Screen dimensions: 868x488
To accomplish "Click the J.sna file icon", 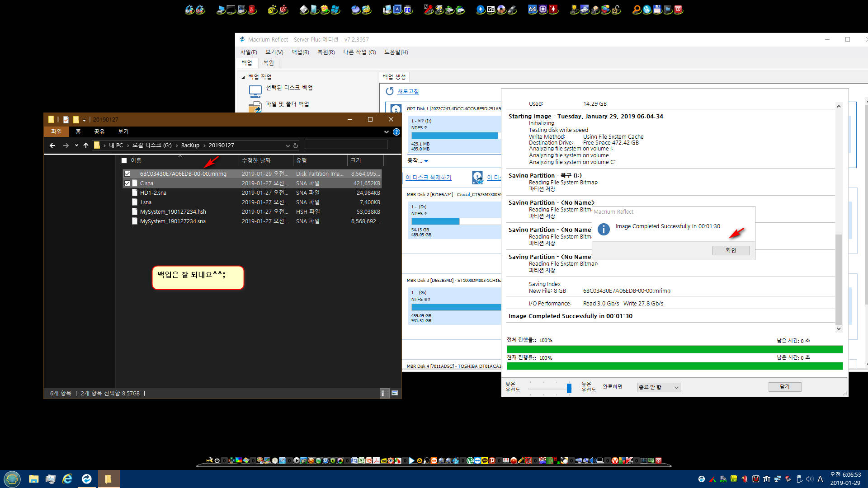I will click(135, 202).
